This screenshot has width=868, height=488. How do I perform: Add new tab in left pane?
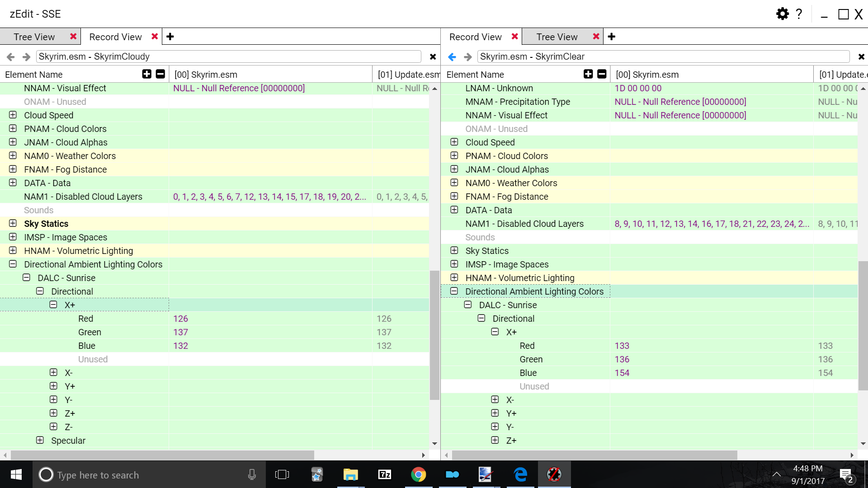point(170,36)
